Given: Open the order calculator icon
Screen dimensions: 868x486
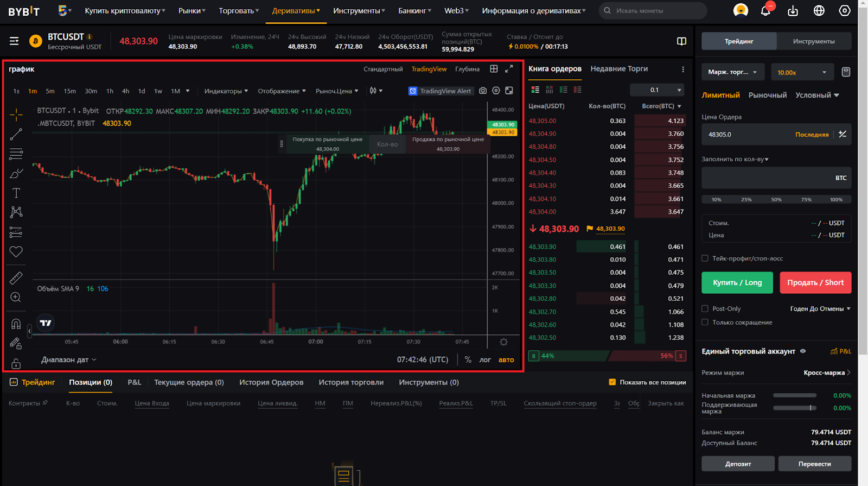Looking at the screenshot, I should pyautogui.click(x=846, y=72).
